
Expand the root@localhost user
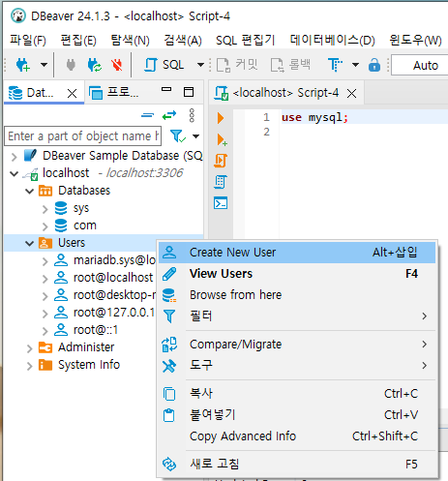point(45,279)
